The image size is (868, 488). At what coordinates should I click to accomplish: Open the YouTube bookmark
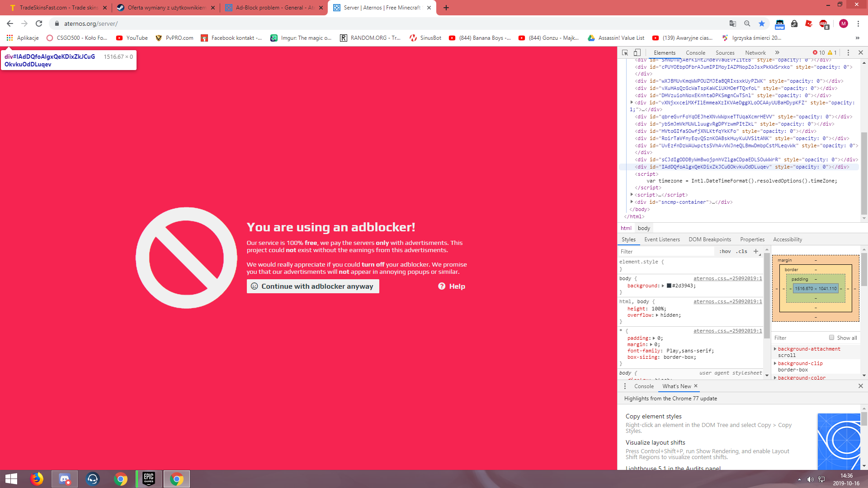click(x=132, y=38)
